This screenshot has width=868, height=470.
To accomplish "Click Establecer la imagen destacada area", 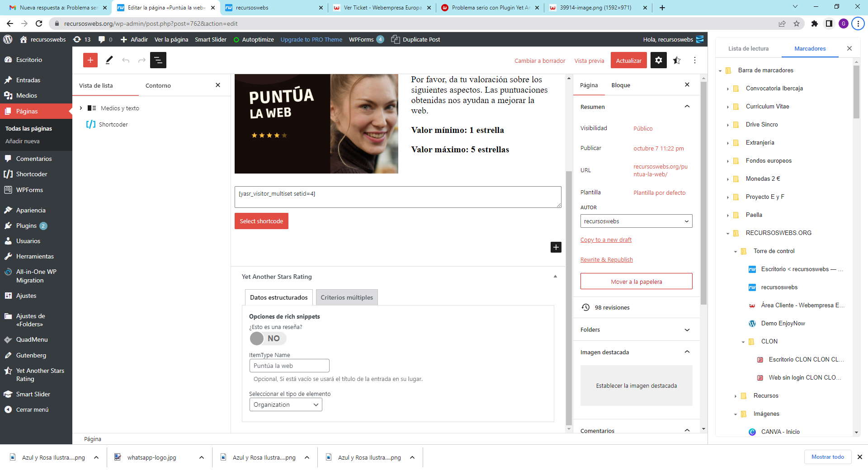I will tap(636, 385).
